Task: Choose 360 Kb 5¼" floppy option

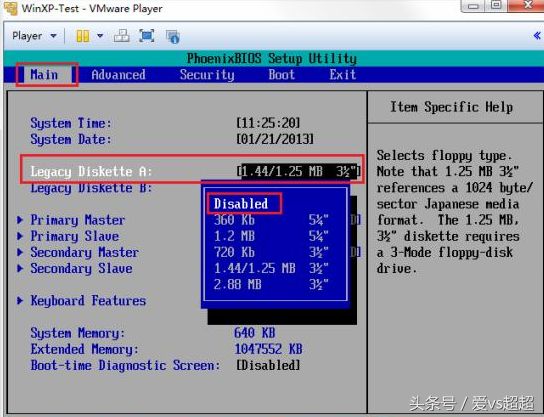Action: click(271, 220)
